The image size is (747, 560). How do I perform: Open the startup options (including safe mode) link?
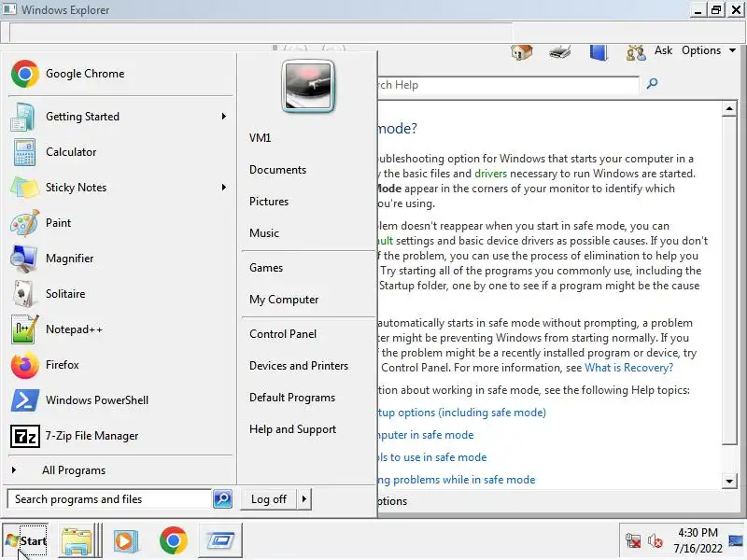tap(462, 413)
